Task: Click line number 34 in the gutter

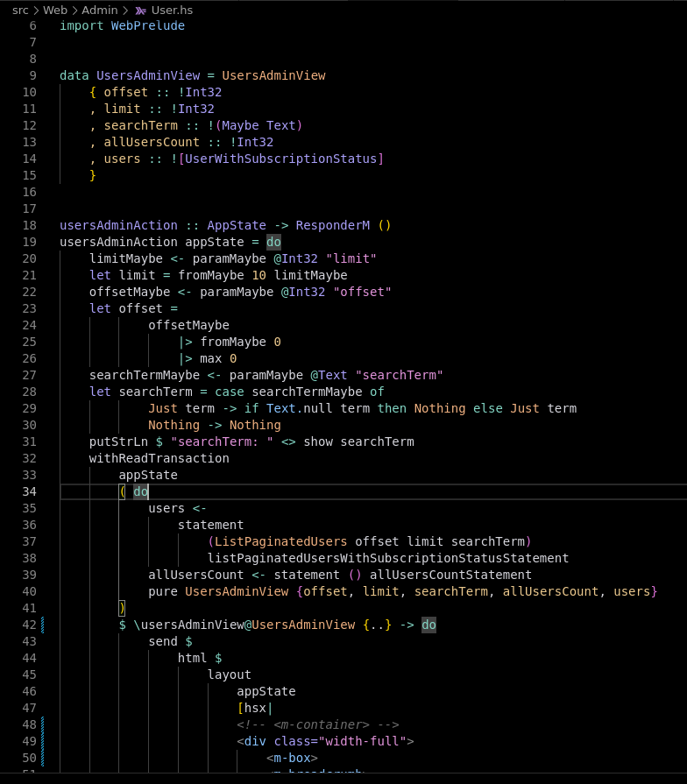Action: click(x=30, y=491)
